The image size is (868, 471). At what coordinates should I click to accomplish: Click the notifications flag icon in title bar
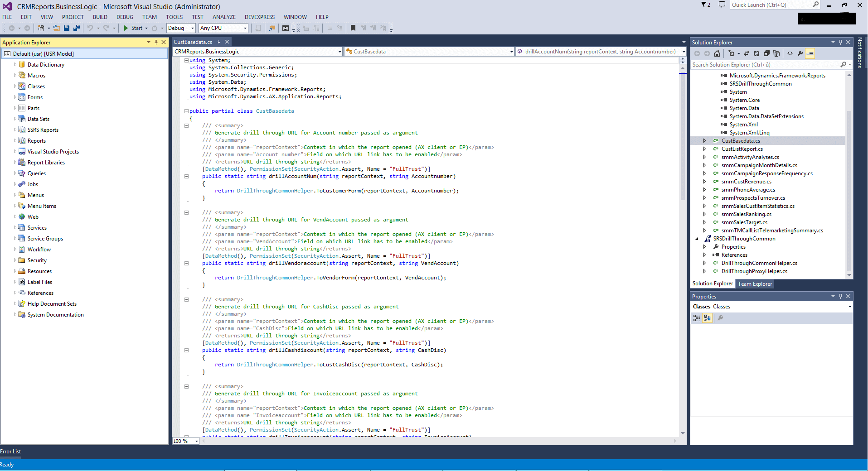(x=706, y=5)
